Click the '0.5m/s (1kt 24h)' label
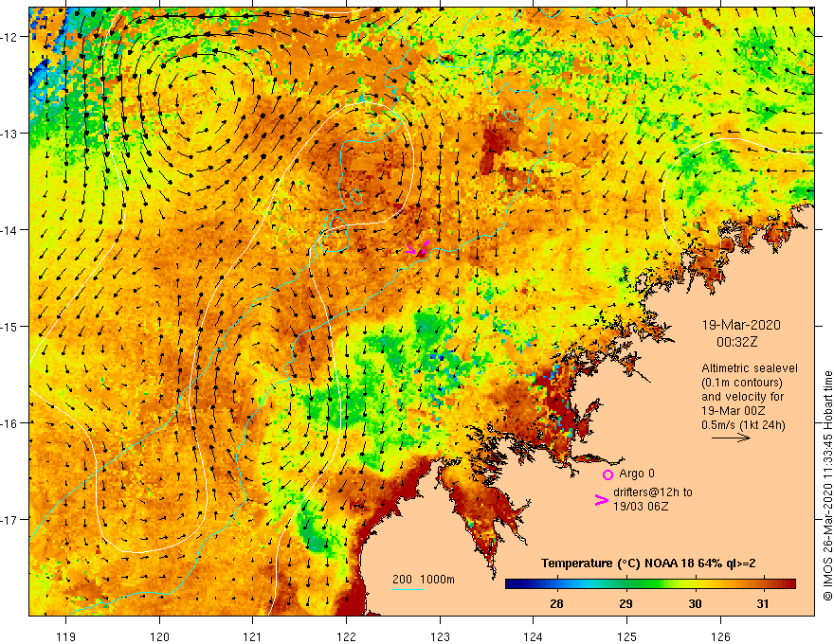 click(x=743, y=425)
